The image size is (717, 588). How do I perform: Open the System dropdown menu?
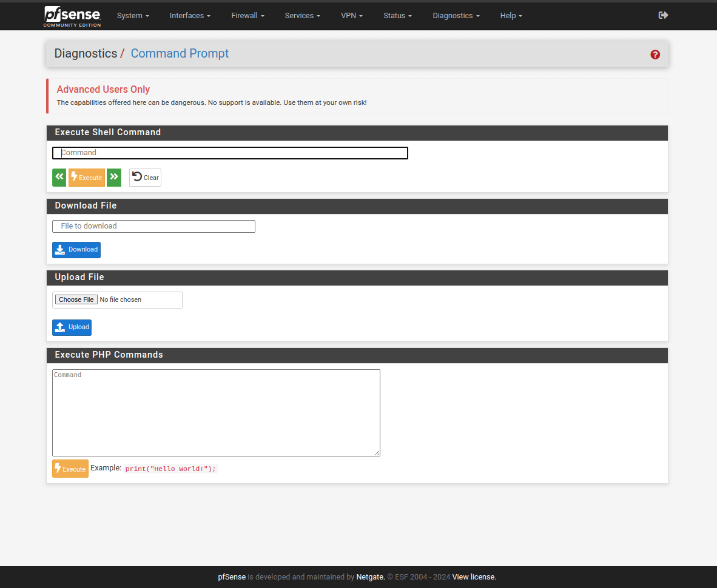133,16
